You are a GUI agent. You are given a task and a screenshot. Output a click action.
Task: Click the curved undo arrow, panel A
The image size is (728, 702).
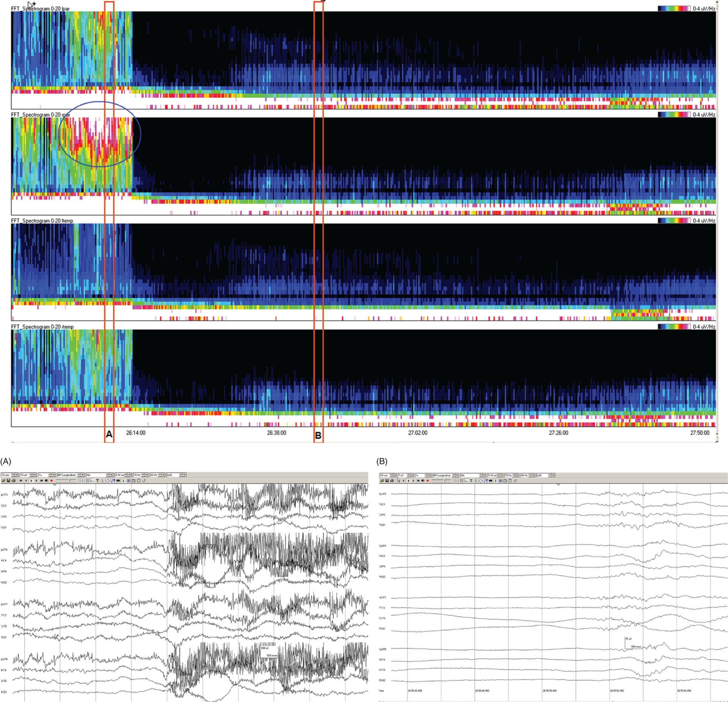pos(144,481)
